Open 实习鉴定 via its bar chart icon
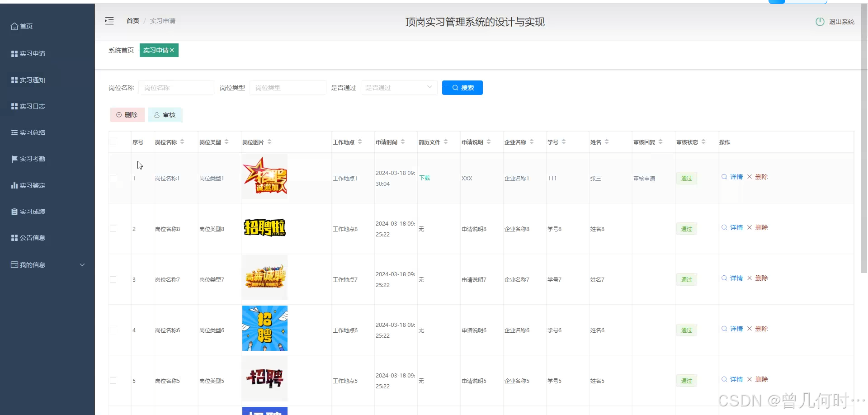This screenshot has height=415, width=868. pos(14,185)
